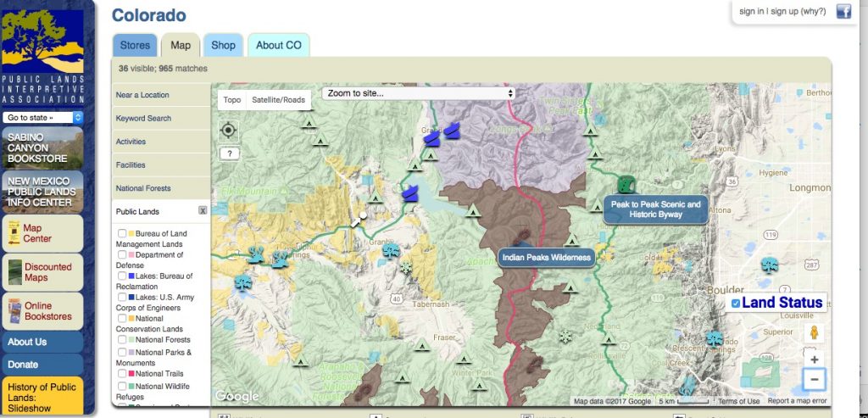
Task: Check Lakes: U.S. Army Corps of Engineers
Action: [122, 298]
